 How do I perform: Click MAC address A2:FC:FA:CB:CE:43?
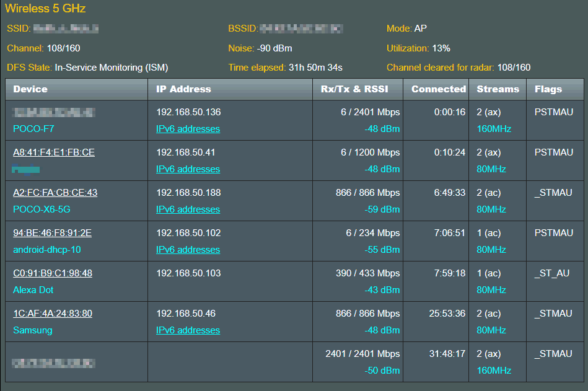point(55,193)
